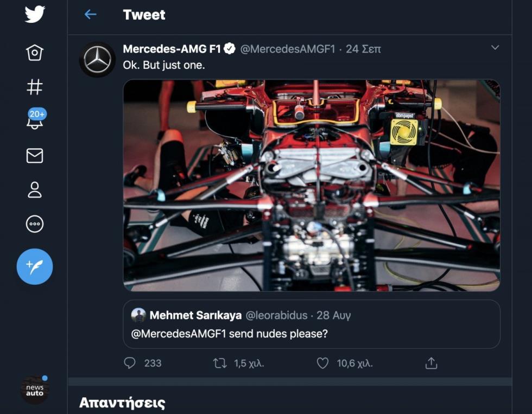Screen dimensions: 532x414
Task: Click the Twitter bird logo
Action: coord(35,15)
